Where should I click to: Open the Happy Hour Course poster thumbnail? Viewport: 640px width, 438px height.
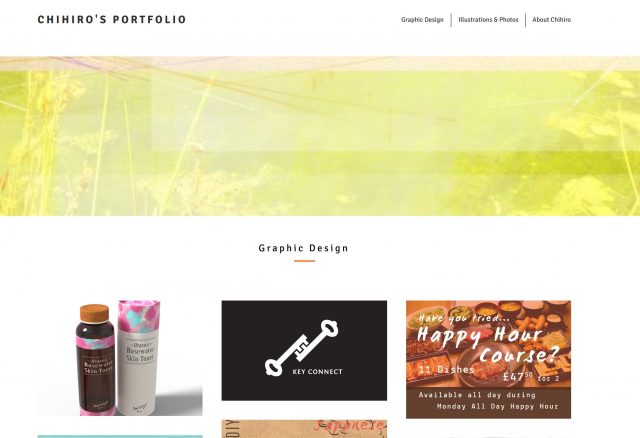click(x=488, y=359)
